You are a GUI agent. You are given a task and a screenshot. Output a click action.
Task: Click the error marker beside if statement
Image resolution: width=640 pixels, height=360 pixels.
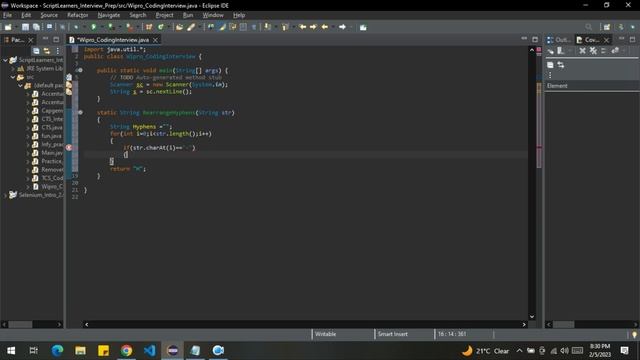[69, 147]
